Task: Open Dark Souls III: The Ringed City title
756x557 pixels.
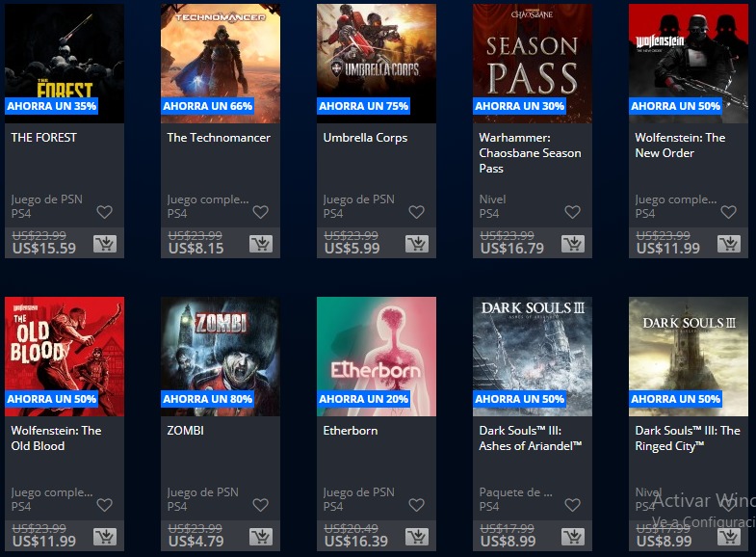Action: click(688, 438)
